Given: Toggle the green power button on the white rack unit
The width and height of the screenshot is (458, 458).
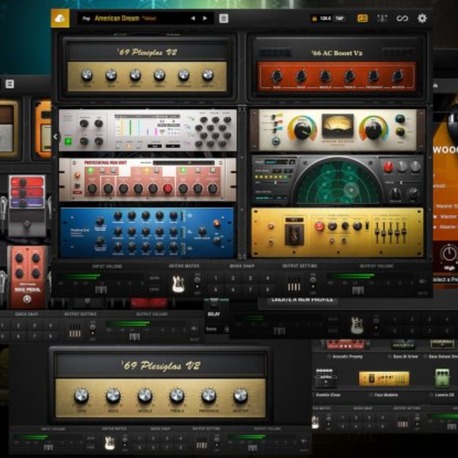Looking at the screenshot, I should (x=68, y=141).
